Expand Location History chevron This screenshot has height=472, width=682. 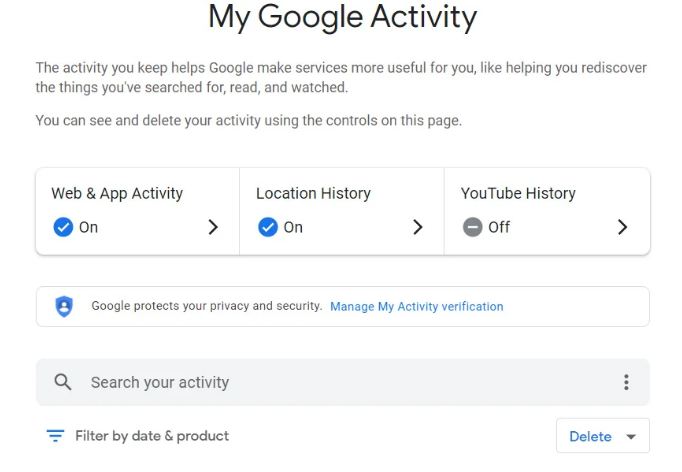(418, 227)
